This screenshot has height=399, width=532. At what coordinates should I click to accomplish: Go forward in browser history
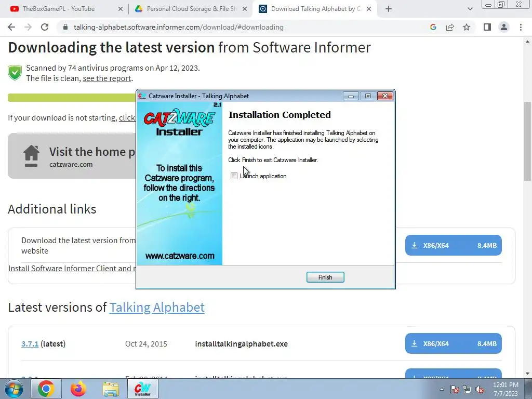28,27
